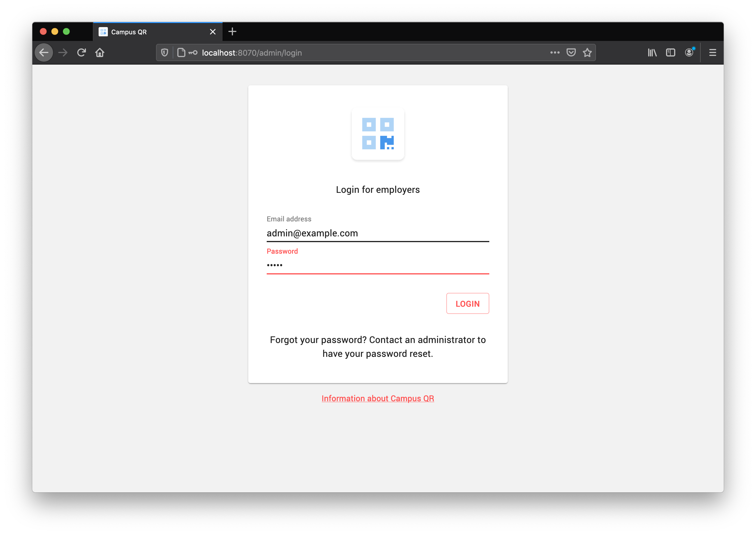
Task: Toggle the sidebar view icon
Action: (x=670, y=53)
